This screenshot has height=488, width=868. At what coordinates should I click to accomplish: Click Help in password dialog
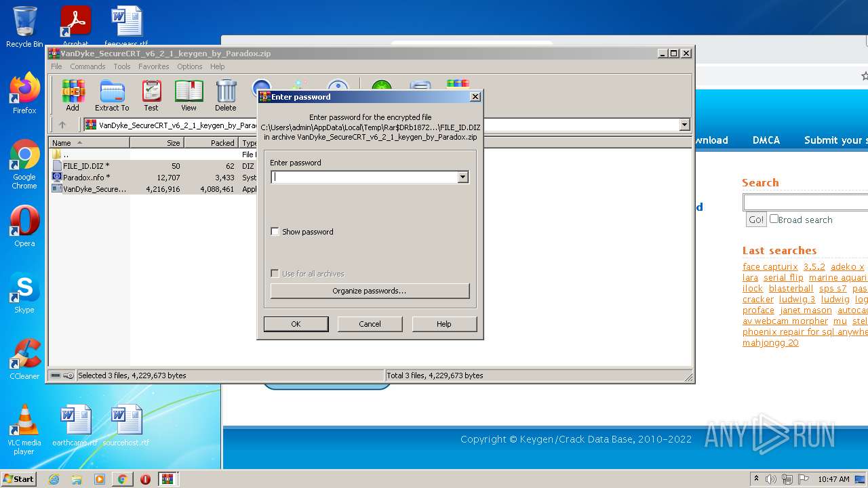(x=444, y=324)
